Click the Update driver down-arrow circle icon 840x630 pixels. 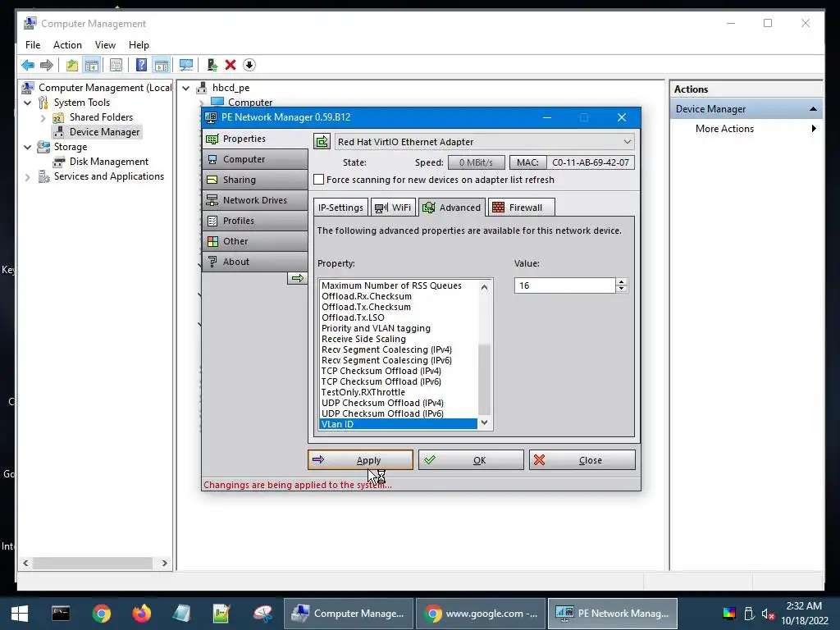point(249,66)
